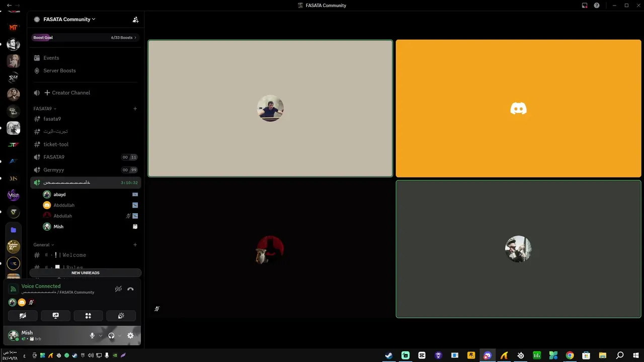
Task: Select user Abdullah in the voice channel
Action: [62, 216]
